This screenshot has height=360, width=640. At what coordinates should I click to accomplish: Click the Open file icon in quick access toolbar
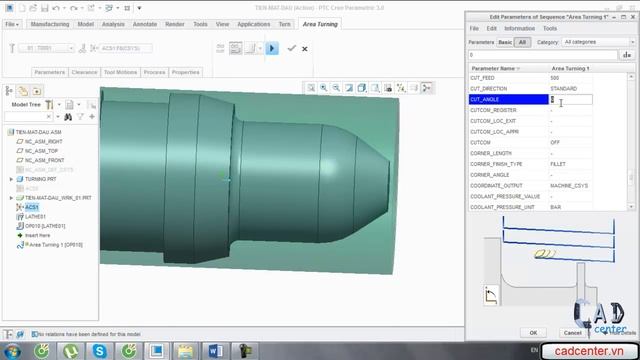click(x=33, y=8)
